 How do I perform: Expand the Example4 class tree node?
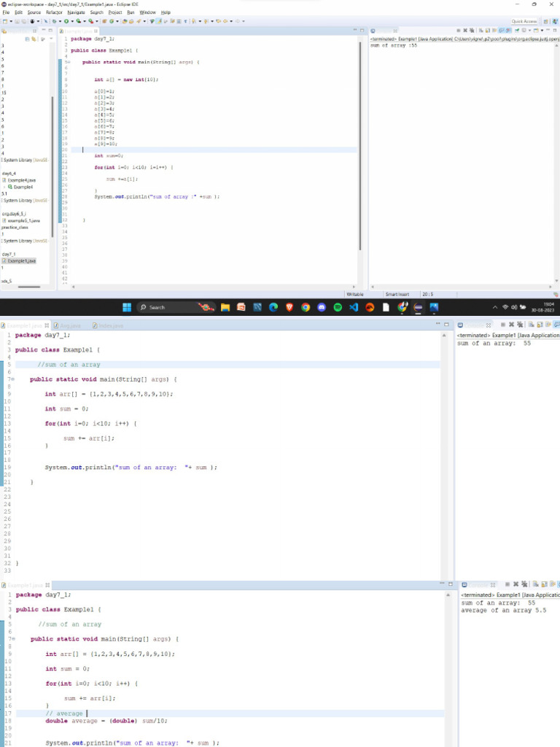(x=4, y=187)
